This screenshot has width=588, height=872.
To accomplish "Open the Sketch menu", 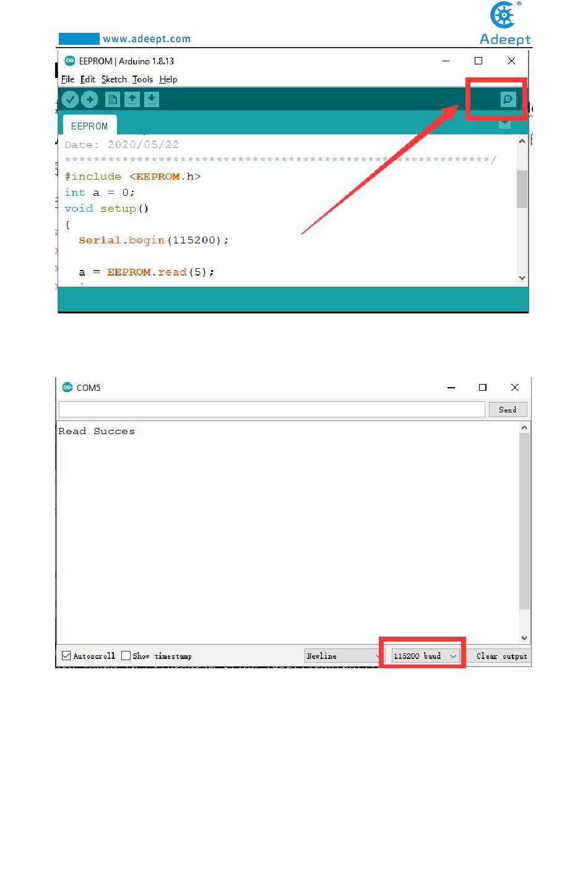I will 114,79.
